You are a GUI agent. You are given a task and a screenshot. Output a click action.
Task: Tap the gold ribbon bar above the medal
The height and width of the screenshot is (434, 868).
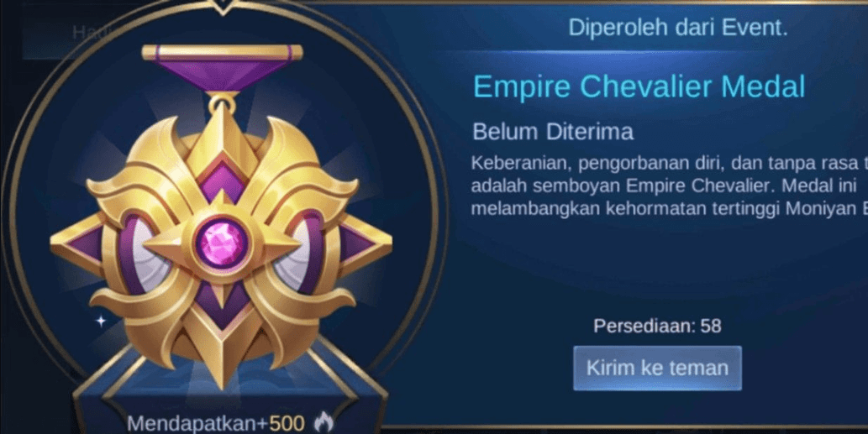click(223, 53)
